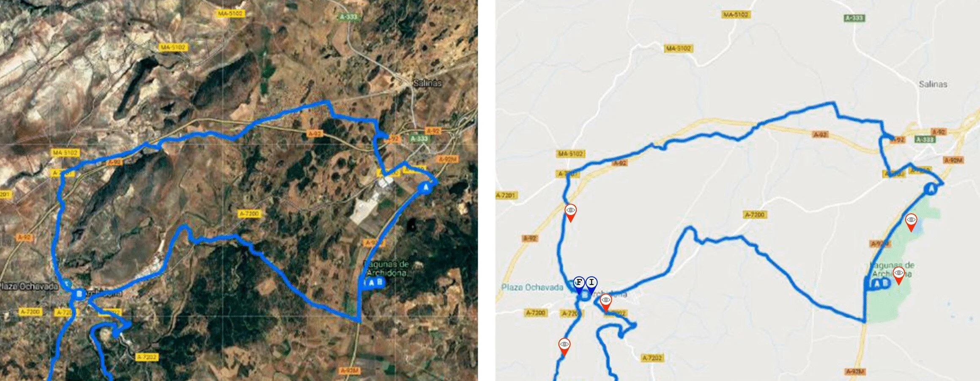Select the red eye marker beside the Lagunas de Archidona label

pos(898,276)
